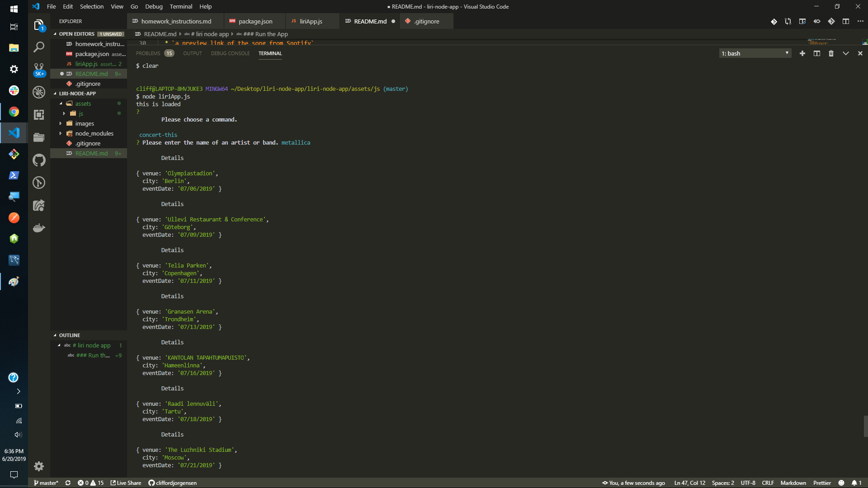Open Markdown preview to the side

[x=802, y=21]
